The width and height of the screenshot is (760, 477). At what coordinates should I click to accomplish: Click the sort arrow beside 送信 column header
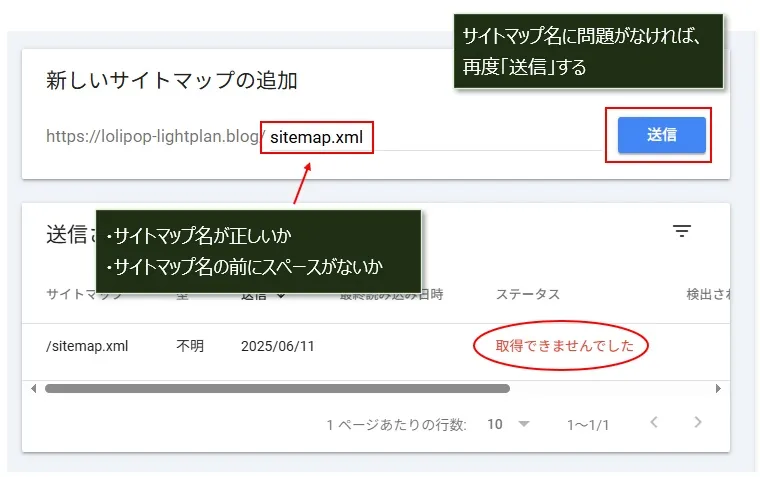click(x=281, y=295)
